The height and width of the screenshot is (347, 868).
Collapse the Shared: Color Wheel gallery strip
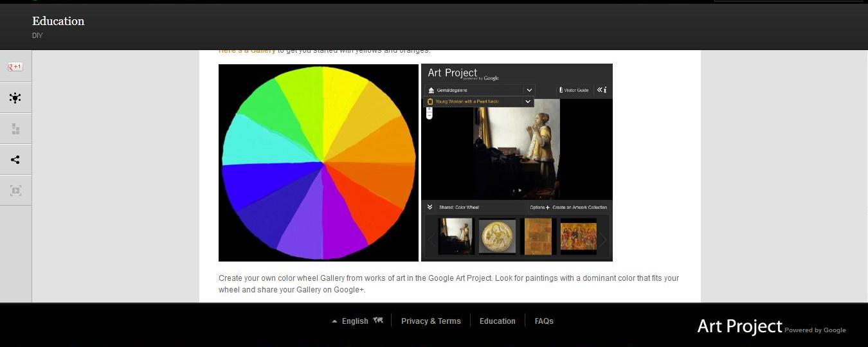point(429,208)
